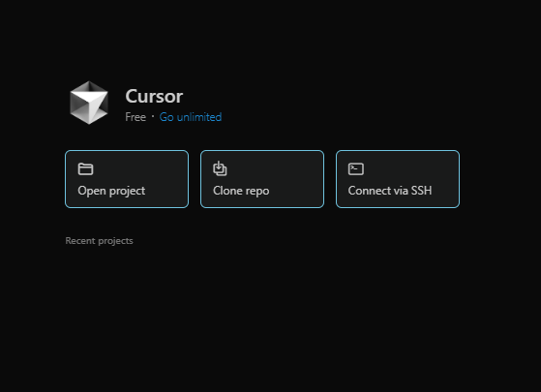
Task: Click the Connect via SSH text label
Action: (390, 191)
